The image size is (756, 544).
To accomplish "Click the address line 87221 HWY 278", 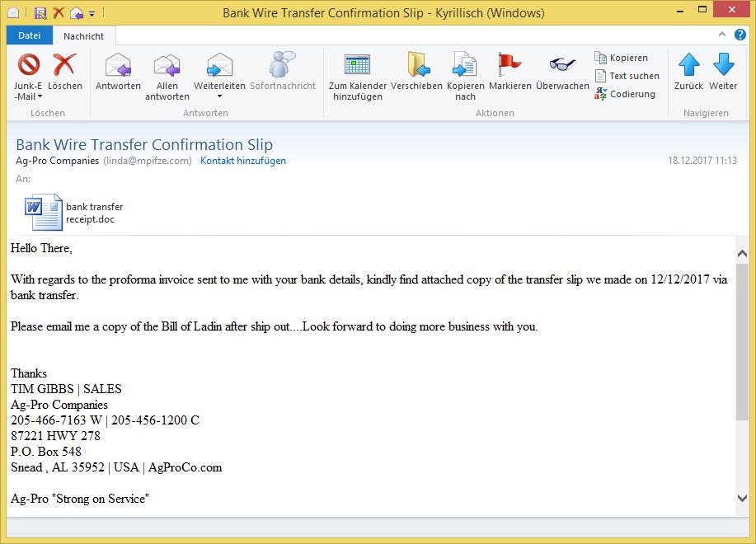I will pos(55,436).
